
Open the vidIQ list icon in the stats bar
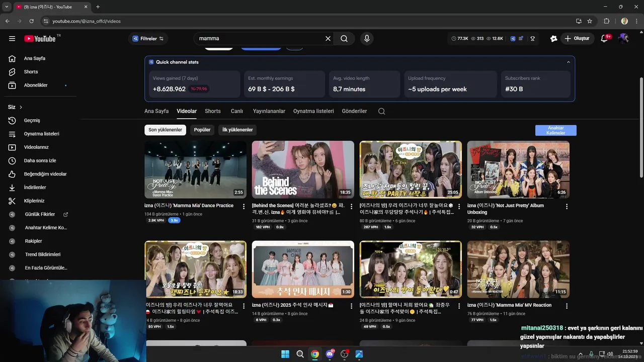pyautogui.click(x=521, y=39)
